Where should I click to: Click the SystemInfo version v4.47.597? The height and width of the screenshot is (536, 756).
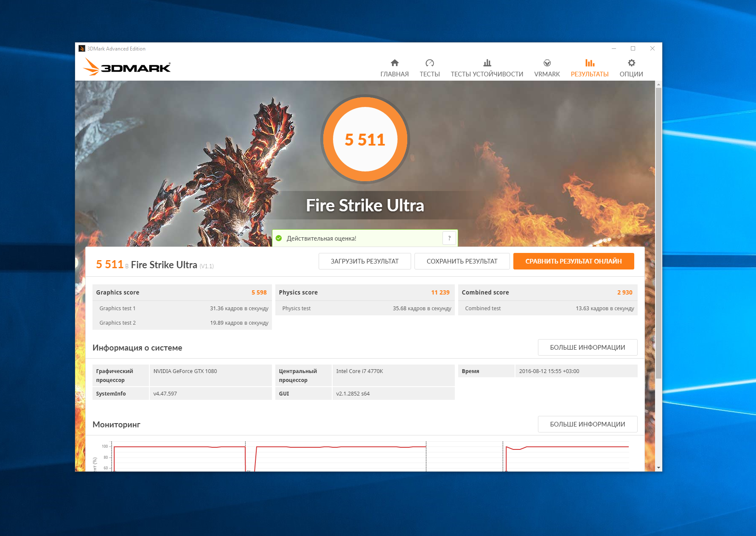[165, 394]
